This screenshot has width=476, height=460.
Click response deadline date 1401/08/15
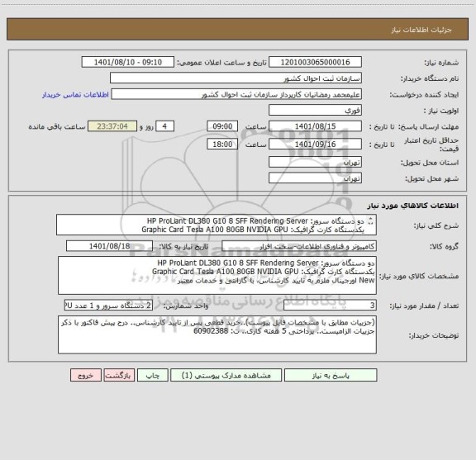(x=315, y=126)
